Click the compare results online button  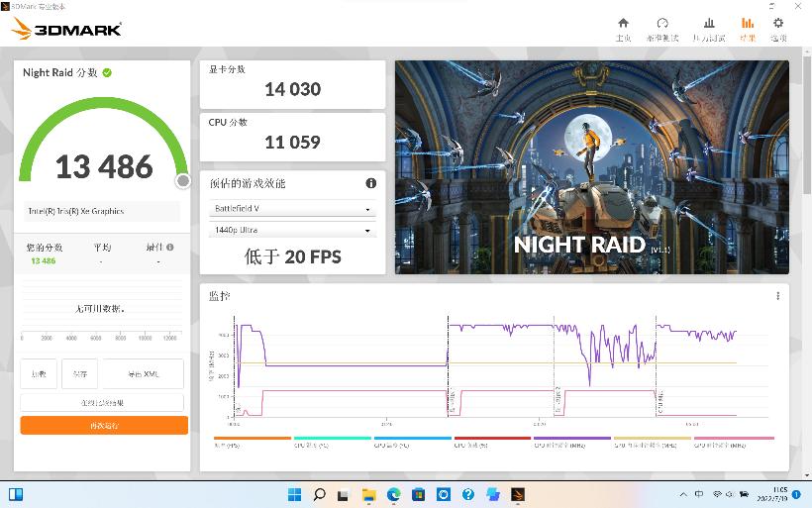[x=103, y=402]
